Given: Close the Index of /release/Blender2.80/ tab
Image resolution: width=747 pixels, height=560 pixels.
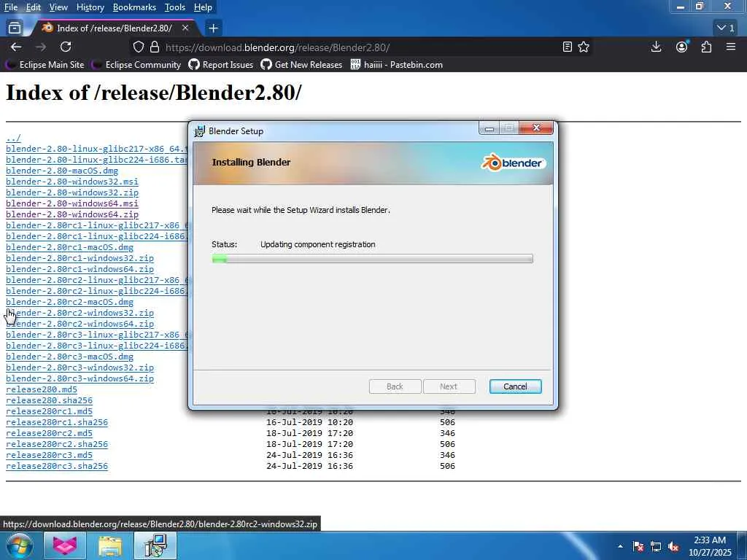Looking at the screenshot, I should (x=185, y=28).
